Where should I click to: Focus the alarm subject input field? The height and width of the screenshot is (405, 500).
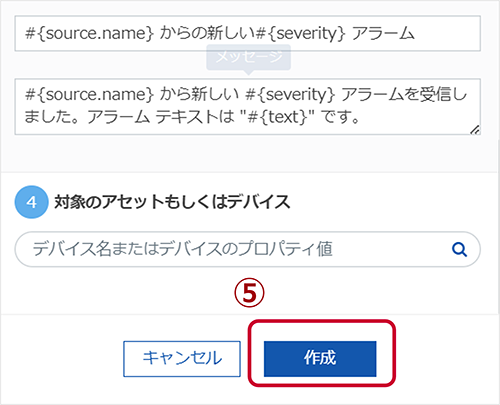pyautogui.click(x=247, y=33)
